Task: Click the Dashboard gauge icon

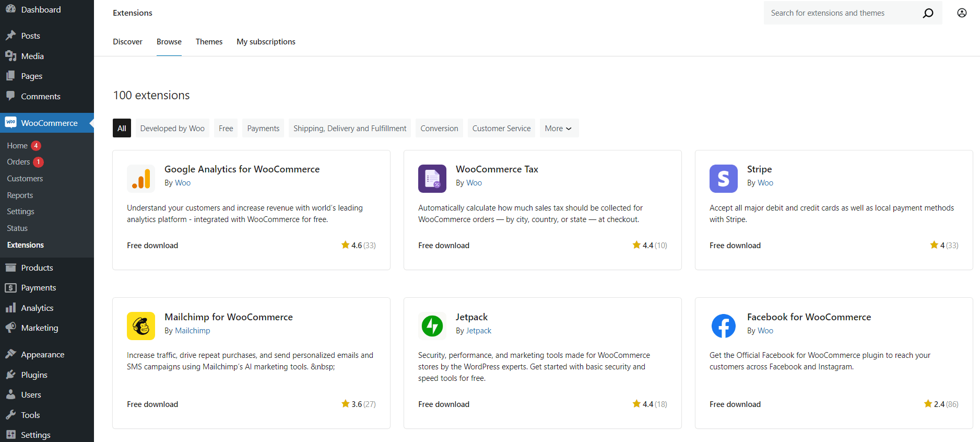Action: (10, 9)
